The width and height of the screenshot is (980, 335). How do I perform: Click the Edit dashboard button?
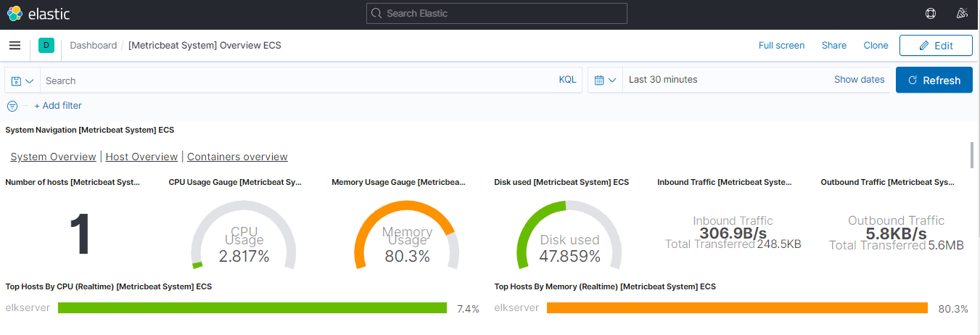coord(936,45)
